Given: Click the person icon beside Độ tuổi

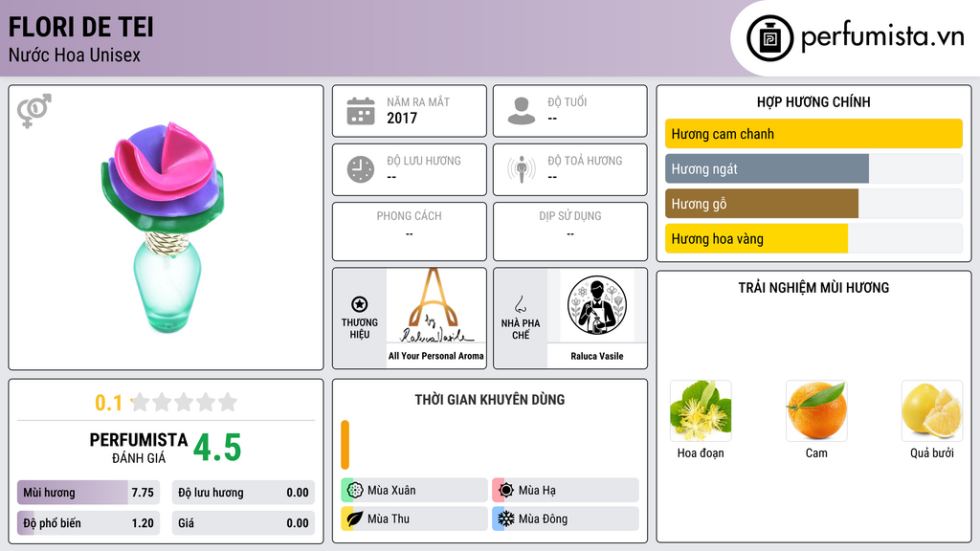Looking at the screenshot, I should (522, 111).
